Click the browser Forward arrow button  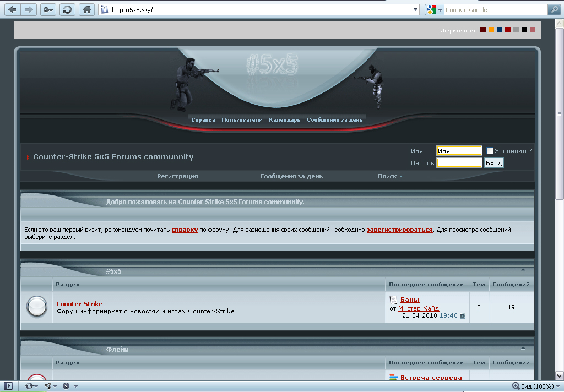click(x=29, y=9)
